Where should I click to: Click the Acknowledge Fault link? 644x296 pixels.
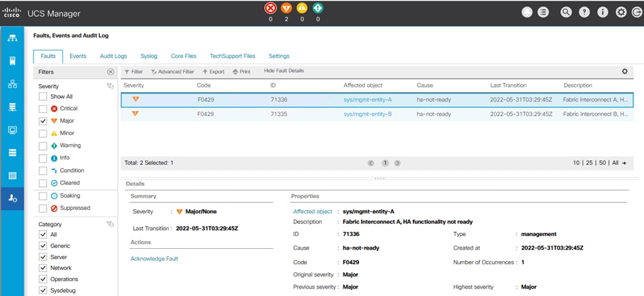coord(155,258)
